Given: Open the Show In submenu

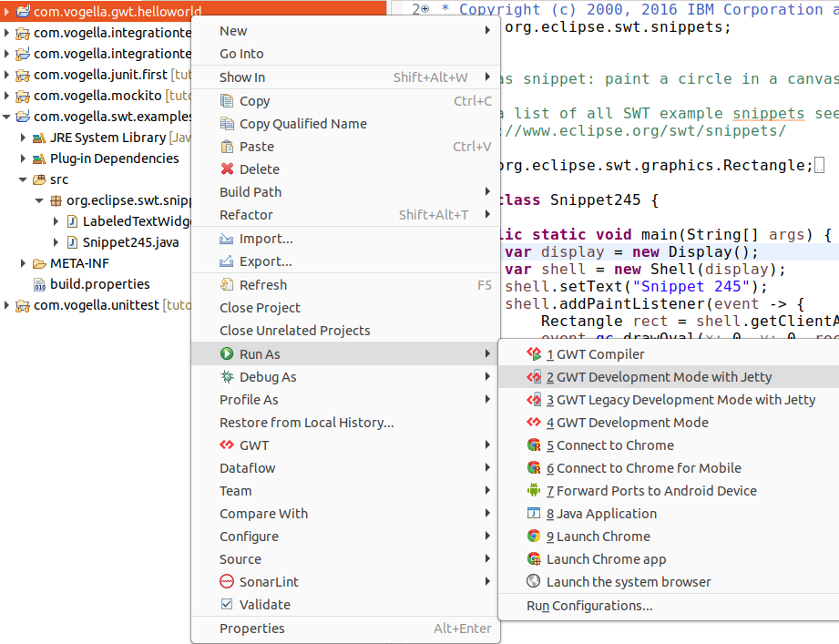Looking at the screenshot, I should (345, 77).
